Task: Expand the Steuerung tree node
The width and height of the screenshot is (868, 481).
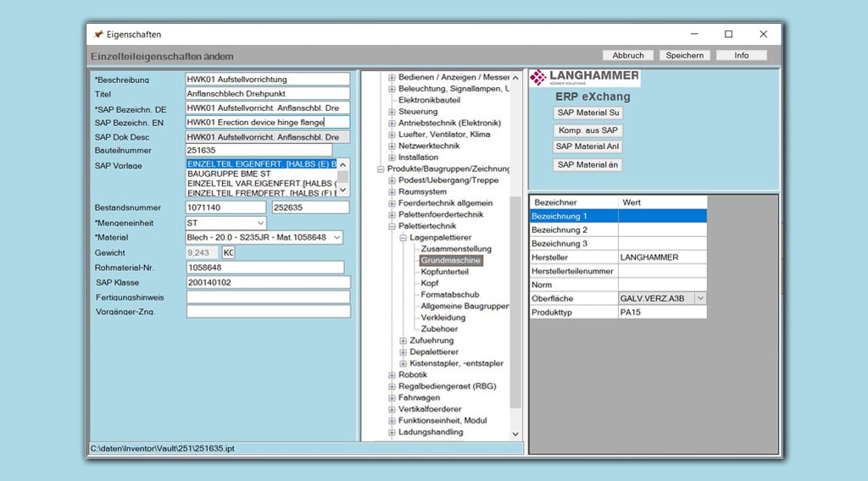Action: pos(392,112)
